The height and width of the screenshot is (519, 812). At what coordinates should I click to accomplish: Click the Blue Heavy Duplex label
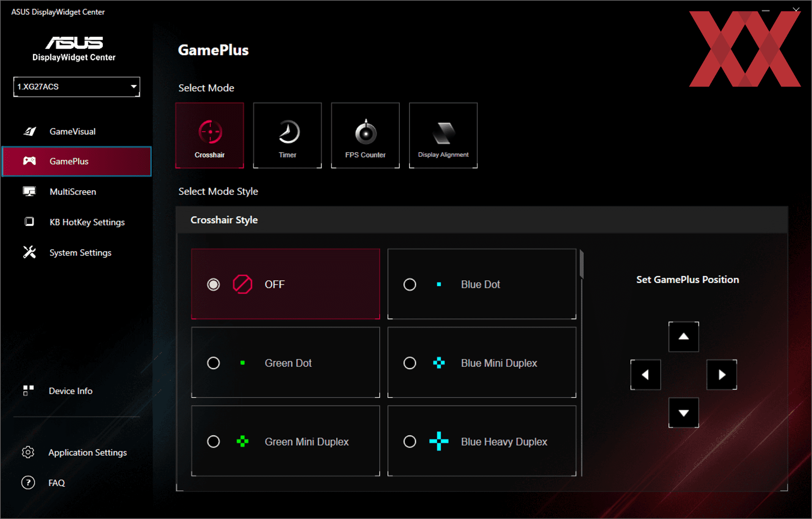coord(504,442)
